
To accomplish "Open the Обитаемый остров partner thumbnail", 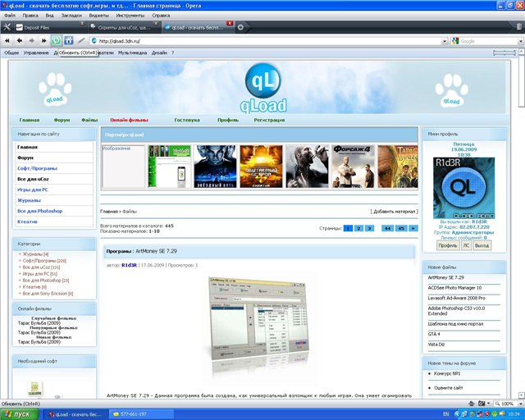I will [x=261, y=167].
